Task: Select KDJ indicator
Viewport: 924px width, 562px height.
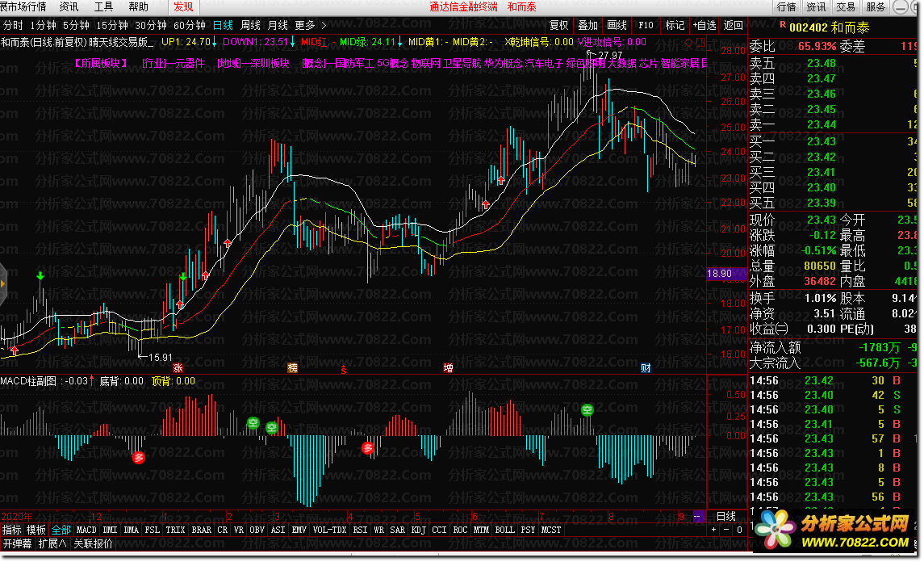Action: (x=418, y=531)
